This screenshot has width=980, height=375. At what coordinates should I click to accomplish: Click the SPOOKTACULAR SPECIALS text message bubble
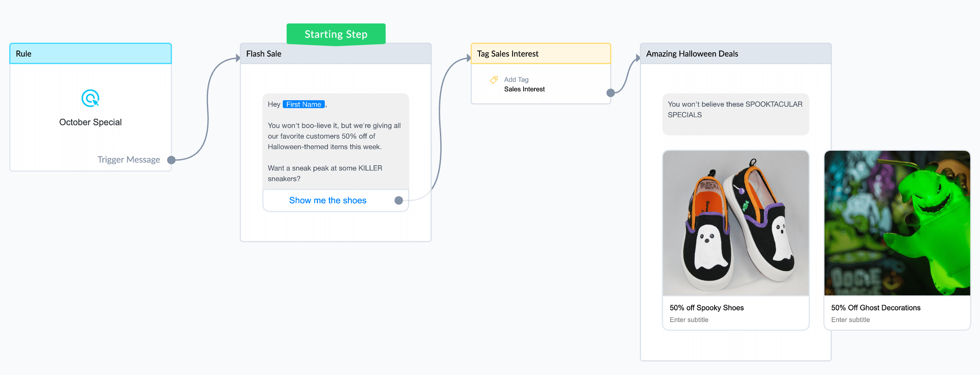(x=736, y=114)
